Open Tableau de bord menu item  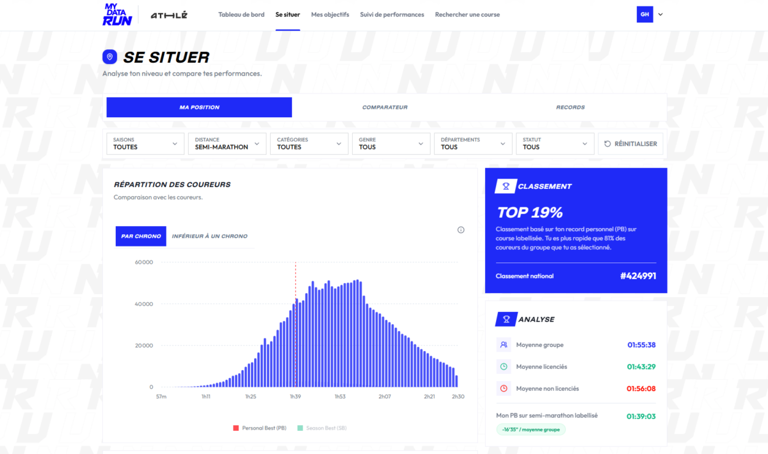pyautogui.click(x=241, y=15)
